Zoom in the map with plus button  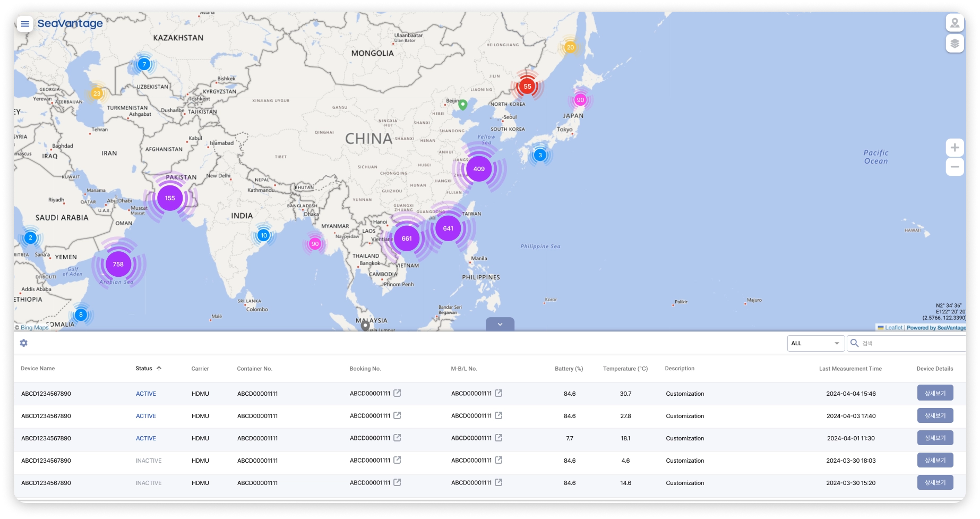pyautogui.click(x=955, y=148)
